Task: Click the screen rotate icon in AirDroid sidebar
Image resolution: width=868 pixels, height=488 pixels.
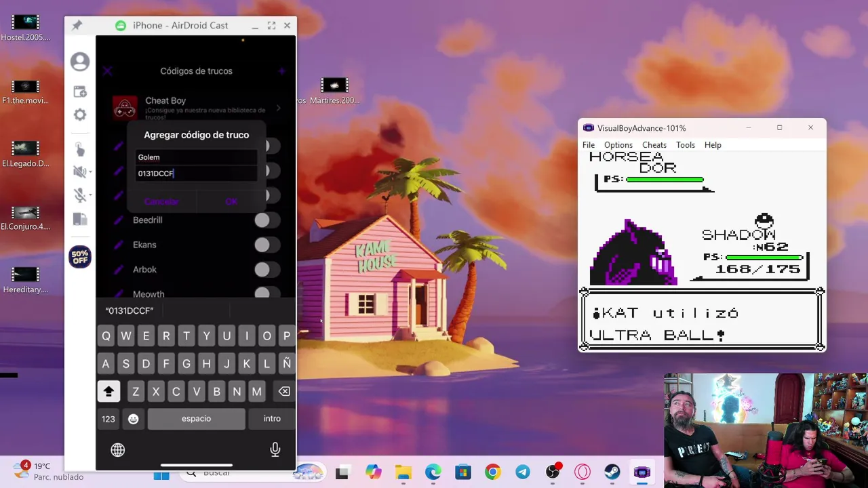Action: (80, 219)
